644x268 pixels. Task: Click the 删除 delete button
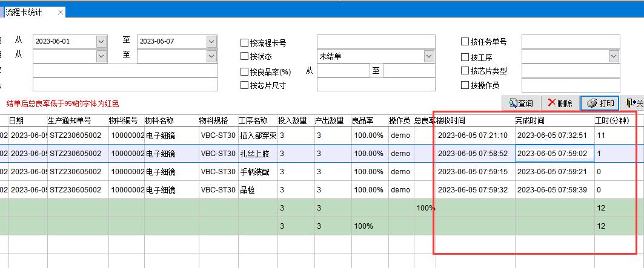[559, 103]
